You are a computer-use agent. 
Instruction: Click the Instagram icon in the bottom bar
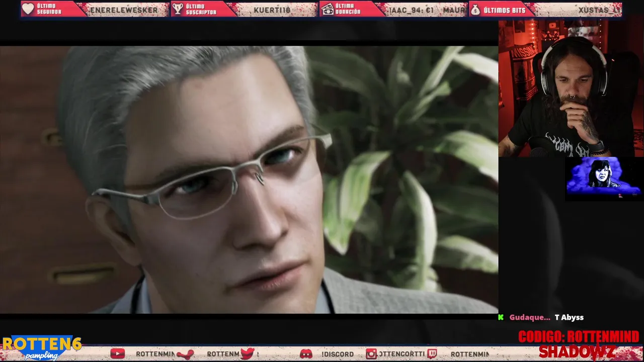pyautogui.click(x=371, y=354)
